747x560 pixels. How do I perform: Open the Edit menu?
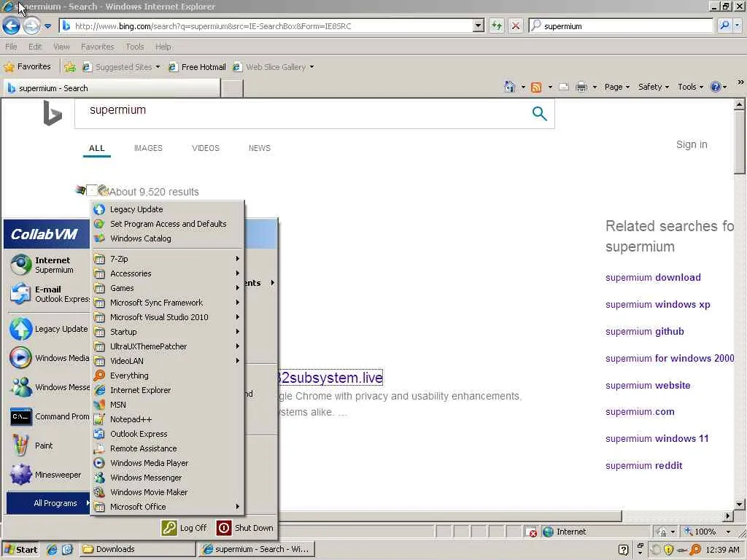click(x=35, y=47)
